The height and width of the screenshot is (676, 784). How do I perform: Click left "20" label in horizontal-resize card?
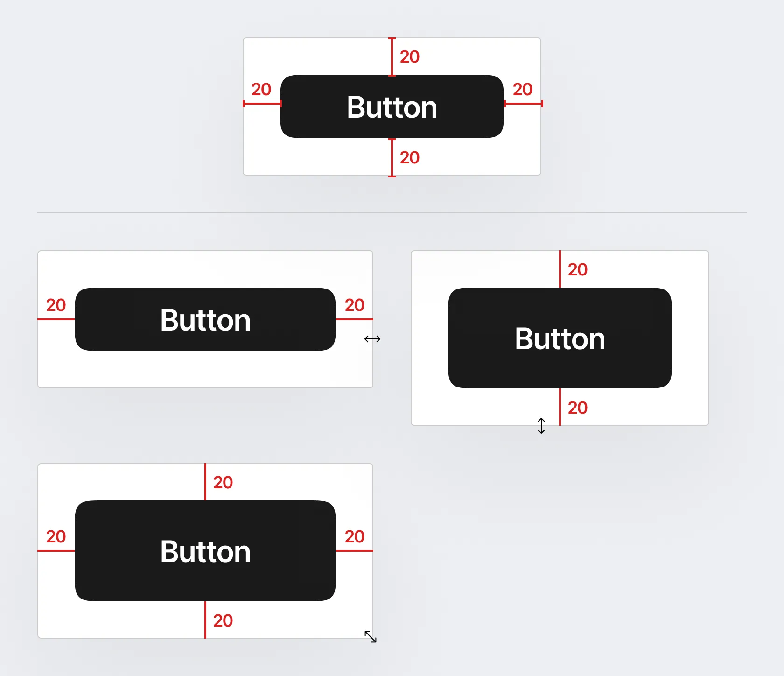click(x=56, y=305)
